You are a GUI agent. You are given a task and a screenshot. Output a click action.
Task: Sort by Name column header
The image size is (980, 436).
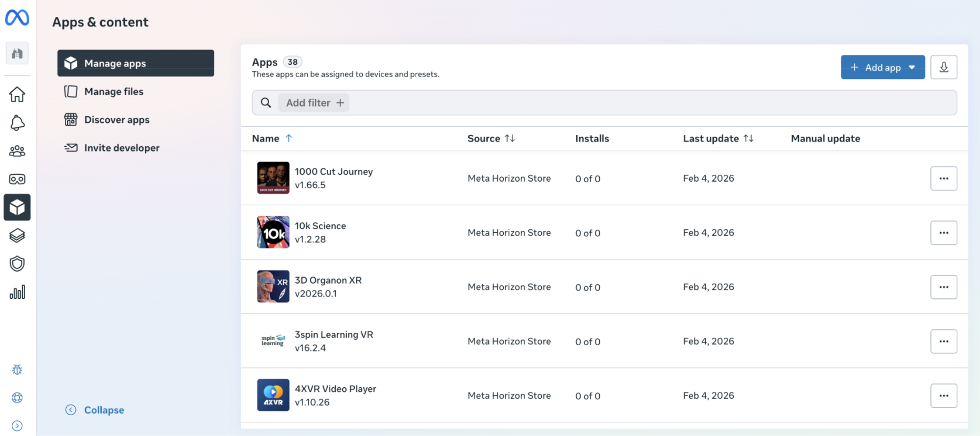pos(272,139)
